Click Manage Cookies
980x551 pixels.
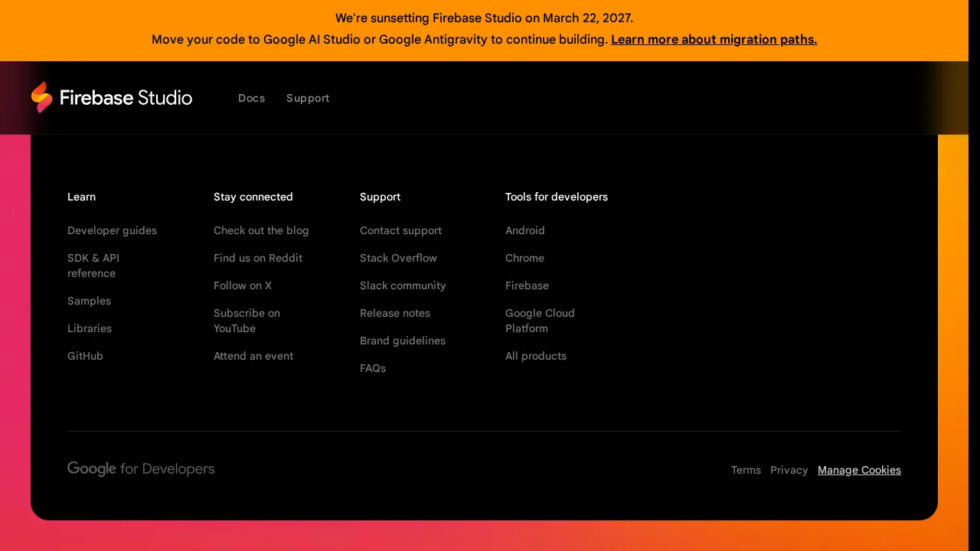(859, 470)
